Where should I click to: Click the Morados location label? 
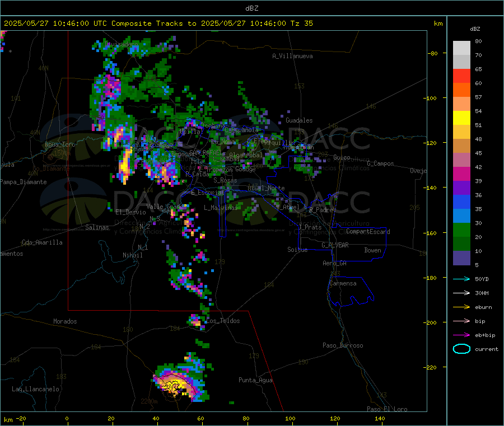(66, 321)
